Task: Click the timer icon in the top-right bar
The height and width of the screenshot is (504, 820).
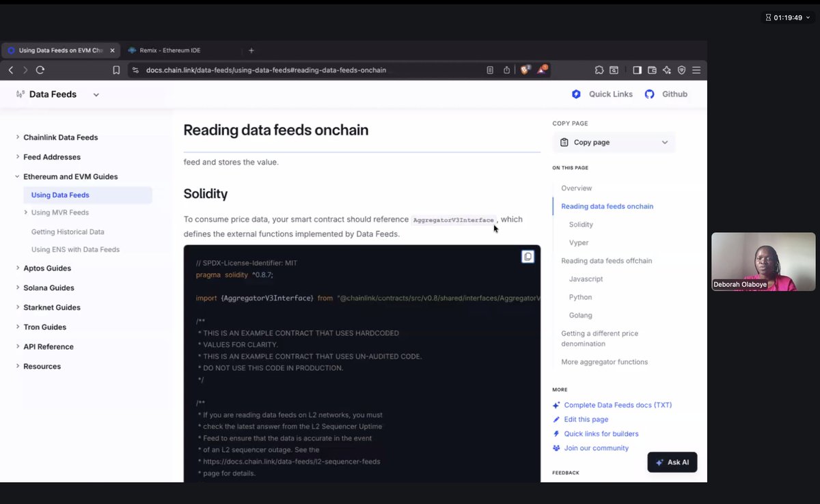Action: click(768, 18)
